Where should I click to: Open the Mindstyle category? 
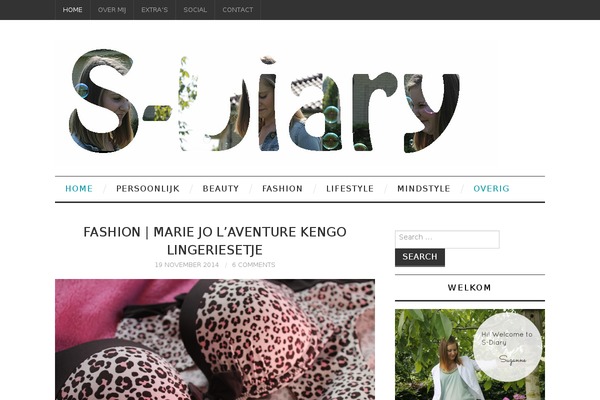(x=424, y=189)
